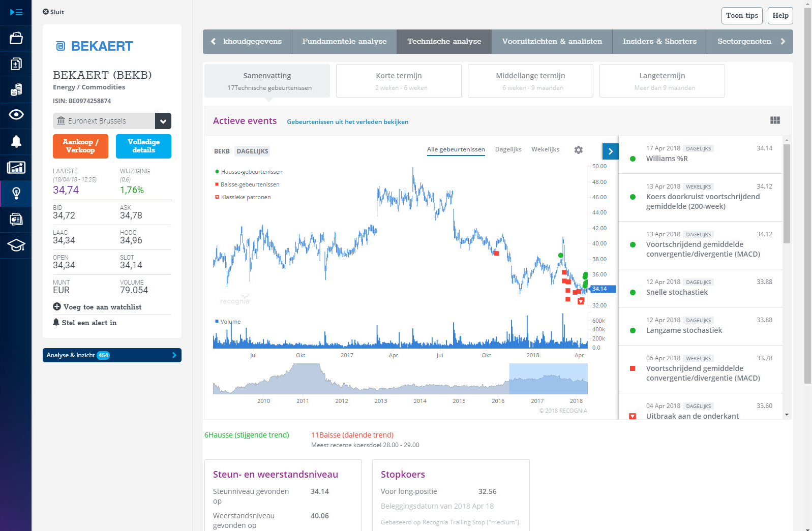Open the education graduation cap icon

[16, 245]
